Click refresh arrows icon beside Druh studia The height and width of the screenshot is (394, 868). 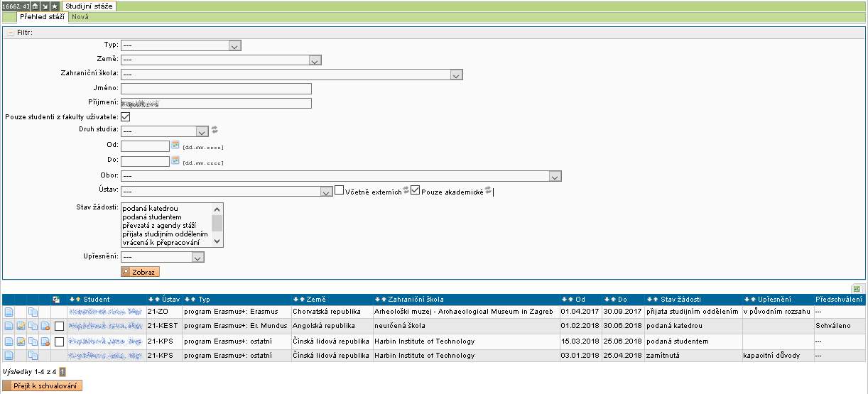[215, 130]
